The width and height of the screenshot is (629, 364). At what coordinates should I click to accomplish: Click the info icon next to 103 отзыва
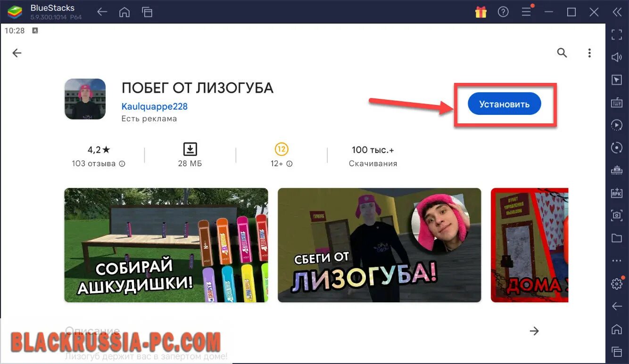pyautogui.click(x=122, y=164)
